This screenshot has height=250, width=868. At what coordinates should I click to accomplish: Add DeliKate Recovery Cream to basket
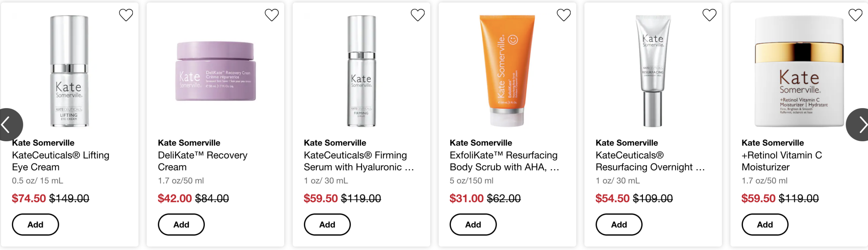click(x=181, y=225)
